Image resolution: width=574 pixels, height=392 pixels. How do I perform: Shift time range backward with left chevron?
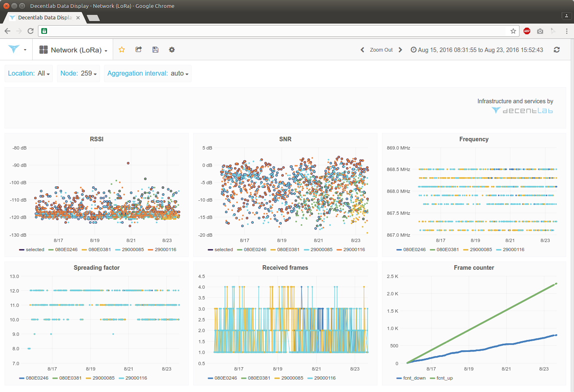pos(362,50)
